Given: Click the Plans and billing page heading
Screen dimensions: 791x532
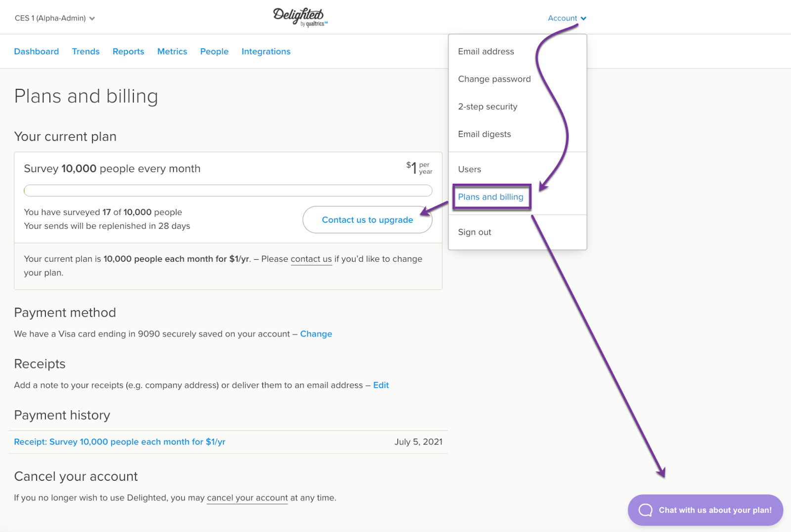Looking at the screenshot, I should [x=86, y=96].
